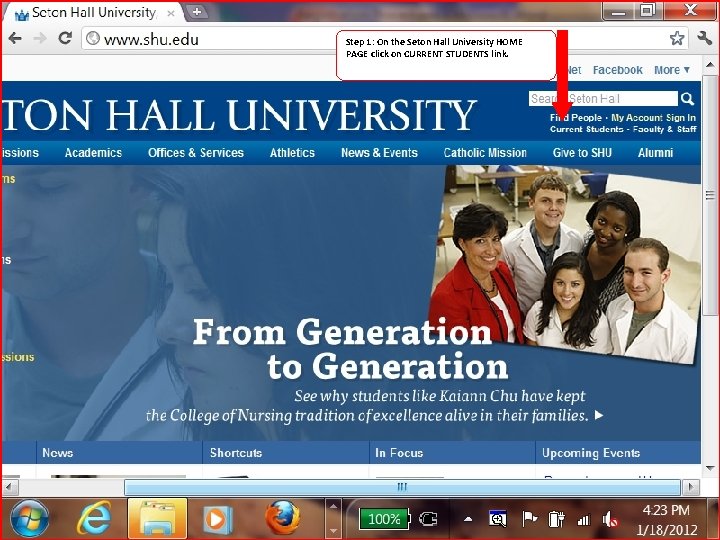Viewport: 720px width, 540px height.
Task: Close the Seton Hall University tab
Action: [x=170, y=13]
